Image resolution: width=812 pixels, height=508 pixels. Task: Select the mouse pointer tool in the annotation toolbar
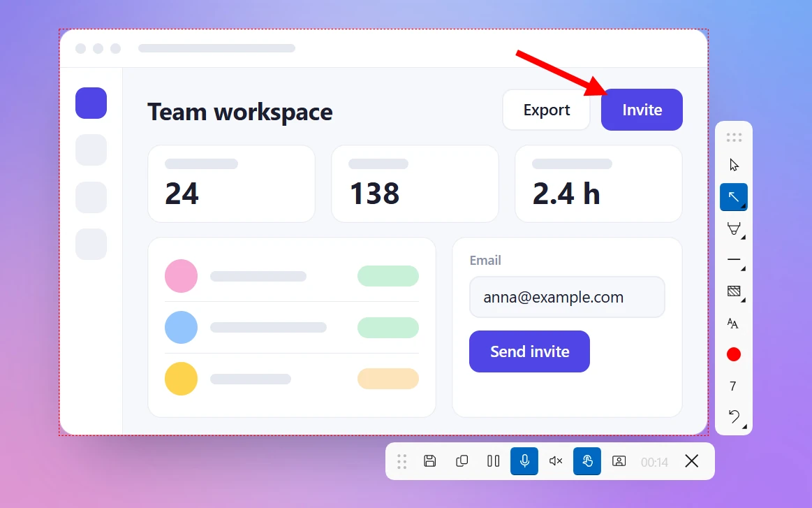pos(734,165)
